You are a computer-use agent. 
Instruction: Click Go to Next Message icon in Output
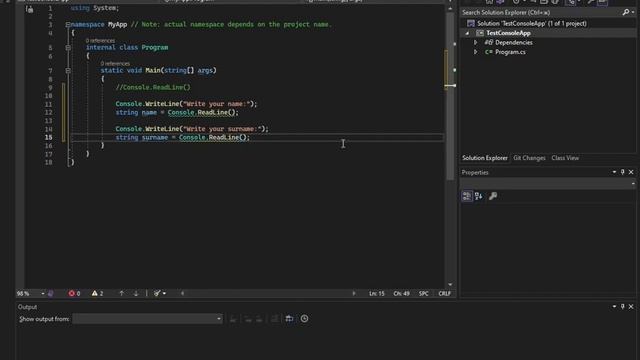tap(259, 319)
